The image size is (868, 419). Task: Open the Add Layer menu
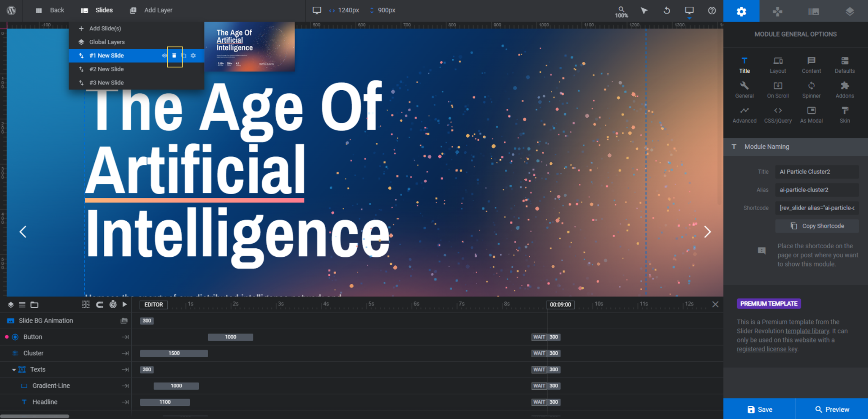tap(151, 10)
